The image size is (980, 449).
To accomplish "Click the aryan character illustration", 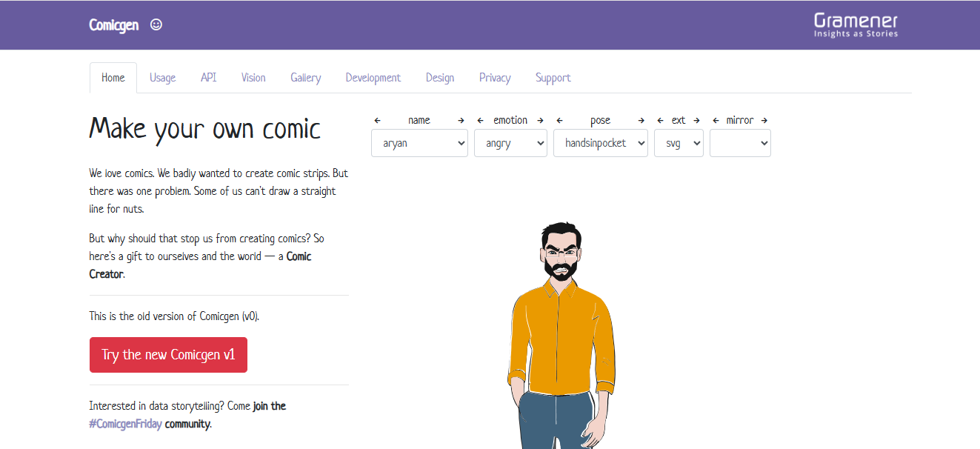I will coord(563,335).
